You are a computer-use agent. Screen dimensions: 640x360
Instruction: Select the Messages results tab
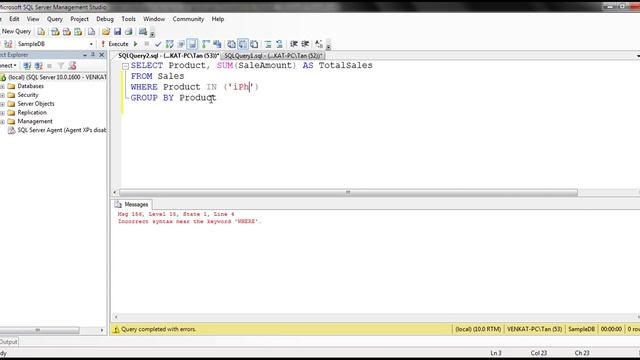[x=132, y=204]
